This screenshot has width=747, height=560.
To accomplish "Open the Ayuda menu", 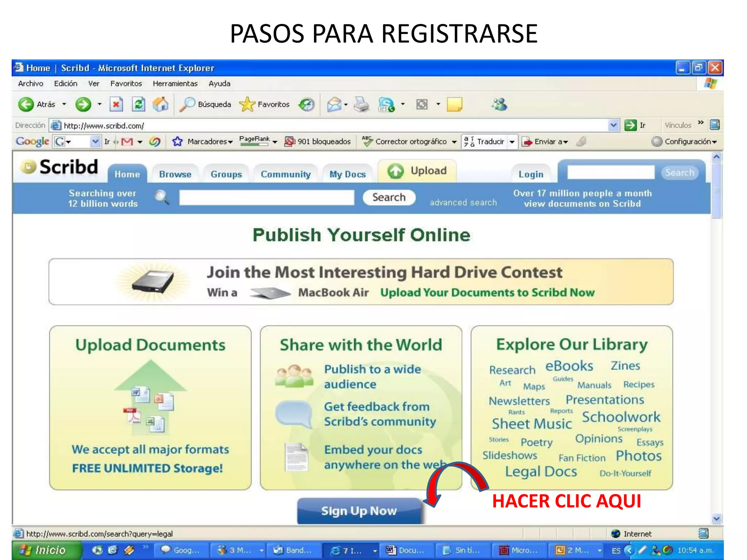I will (219, 83).
